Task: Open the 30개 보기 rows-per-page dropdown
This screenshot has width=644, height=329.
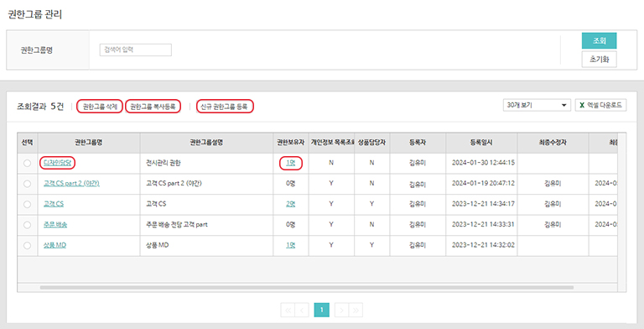Action: click(537, 105)
